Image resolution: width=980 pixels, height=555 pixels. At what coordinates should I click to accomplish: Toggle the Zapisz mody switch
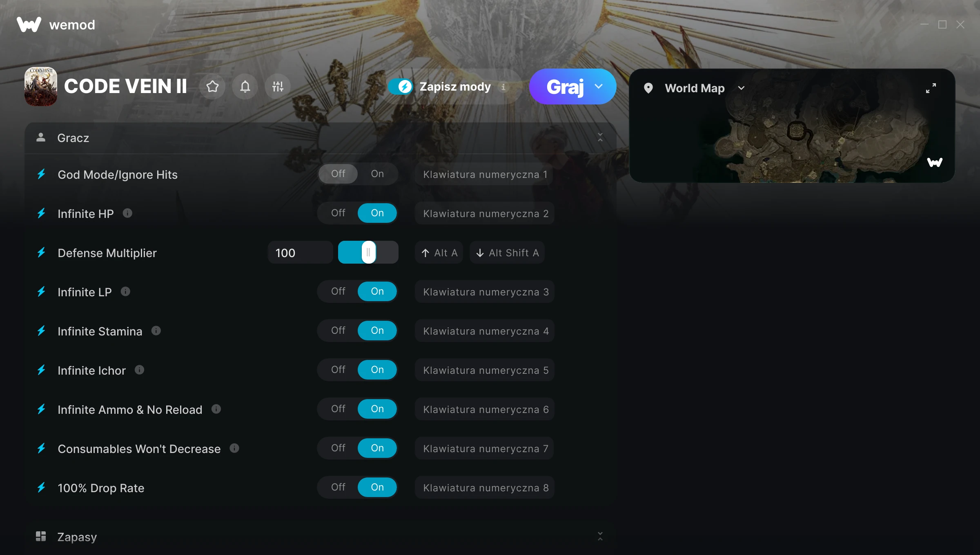coord(401,87)
